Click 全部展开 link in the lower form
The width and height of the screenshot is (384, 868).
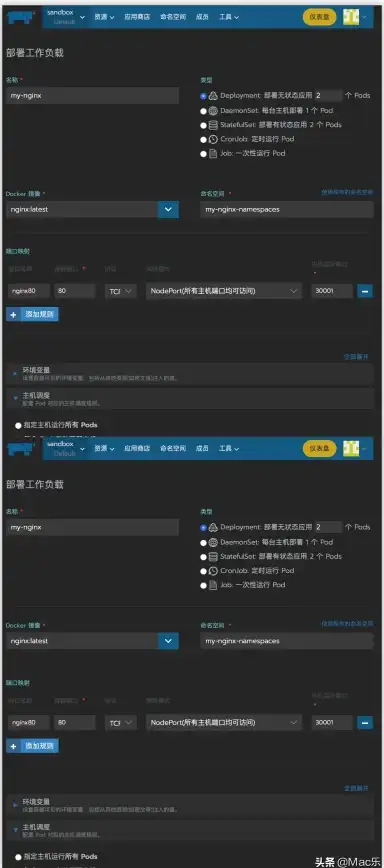point(356,788)
